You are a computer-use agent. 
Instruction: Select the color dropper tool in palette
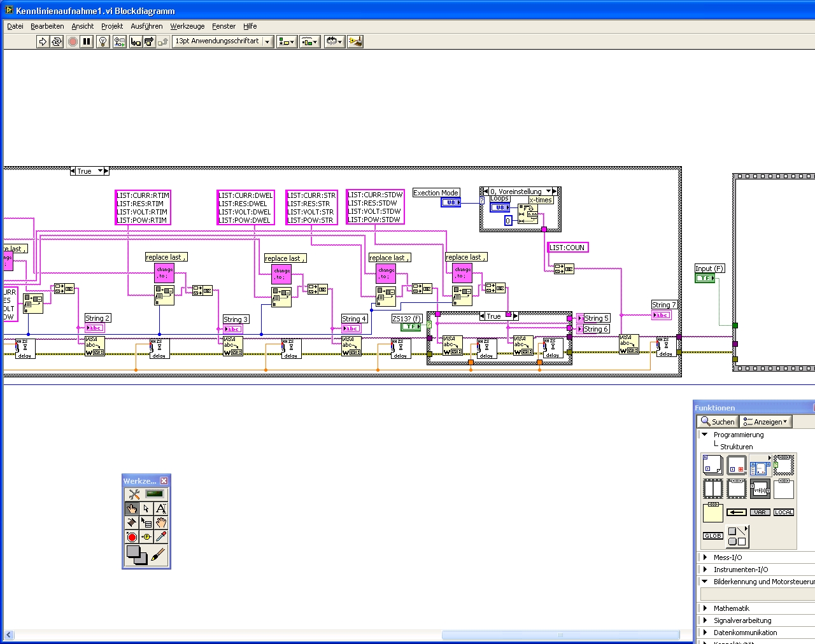(x=161, y=537)
